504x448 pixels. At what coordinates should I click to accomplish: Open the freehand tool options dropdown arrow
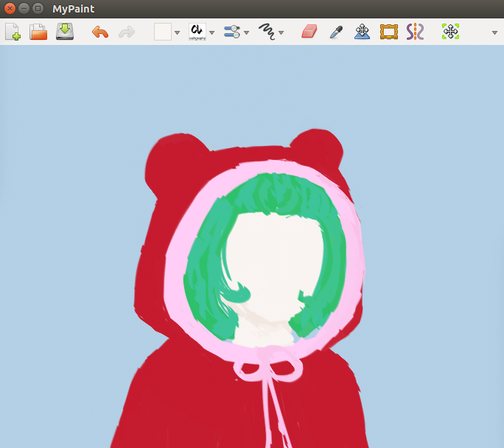click(x=281, y=32)
